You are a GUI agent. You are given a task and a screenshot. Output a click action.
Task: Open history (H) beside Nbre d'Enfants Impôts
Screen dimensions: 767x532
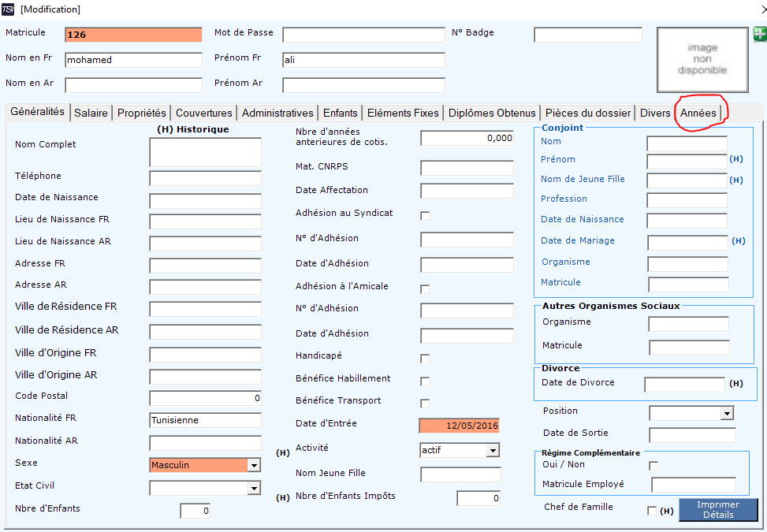pyautogui.click(x=283, y=498)
